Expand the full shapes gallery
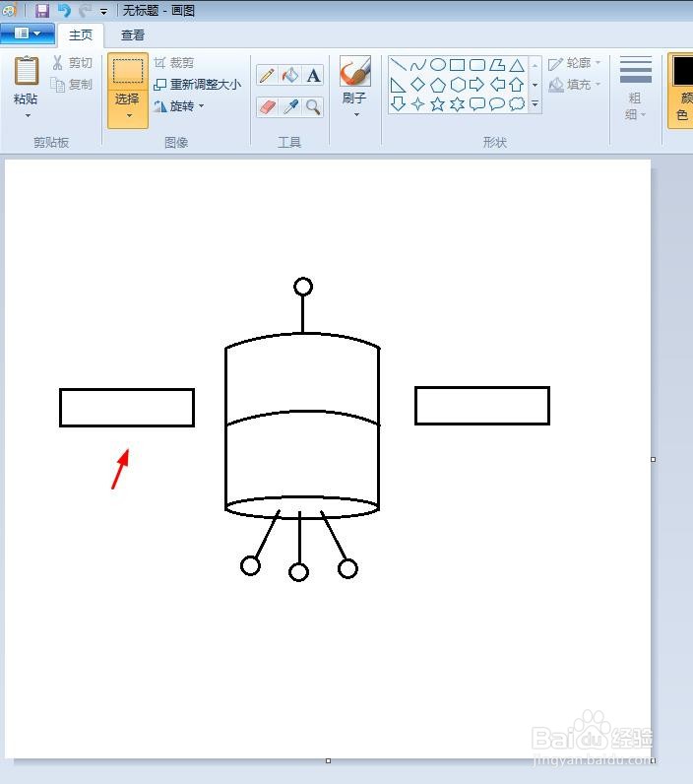Viewport: 693px width, 784px height. pyautogui.click(x=535, y=103)
